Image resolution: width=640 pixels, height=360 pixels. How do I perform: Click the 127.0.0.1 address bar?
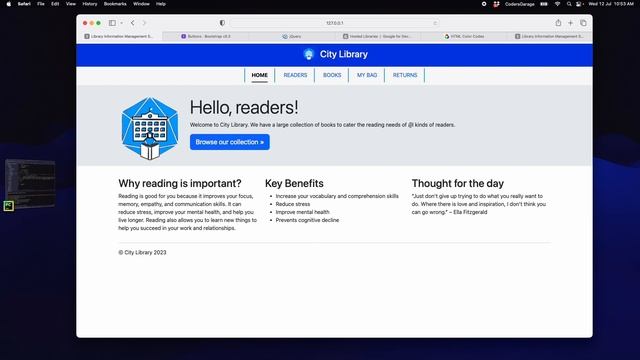tap(334, 23)
